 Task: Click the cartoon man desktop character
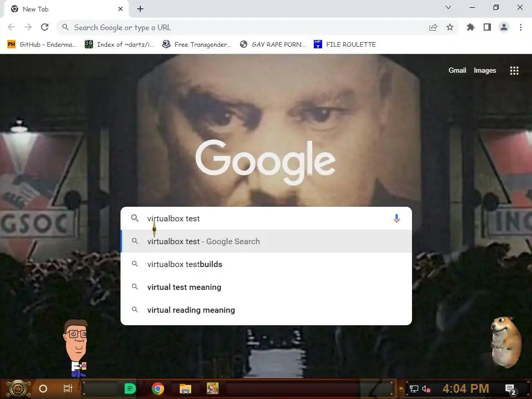pos(76,348)
